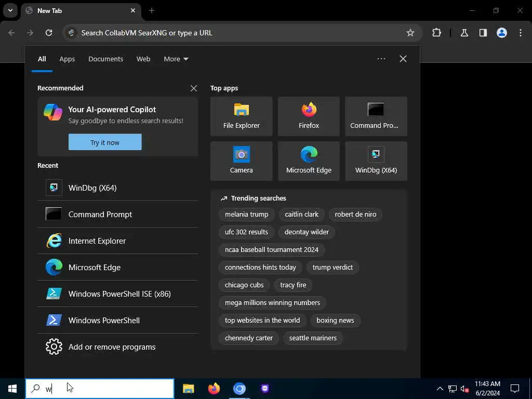Search trending boxing news
The width and height of the screenshot is (532, 399).
[335, 320]
